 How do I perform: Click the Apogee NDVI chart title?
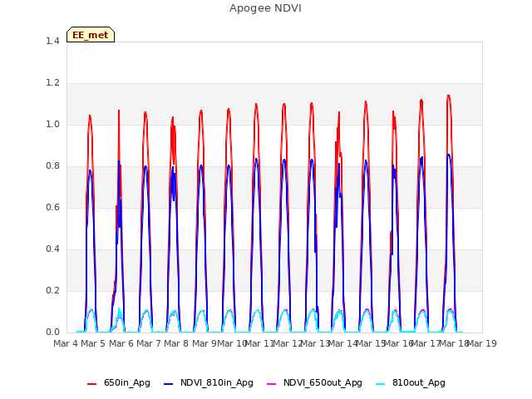(265, 8)
